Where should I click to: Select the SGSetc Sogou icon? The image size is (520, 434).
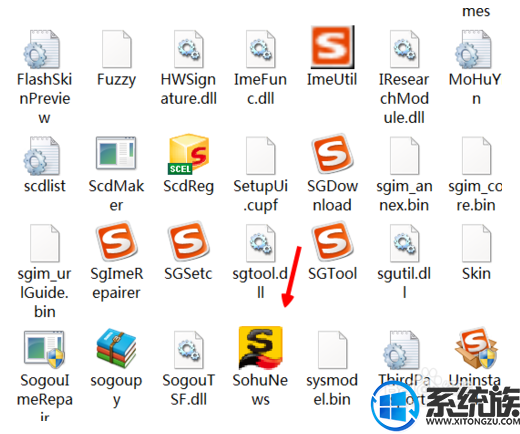click(189, 241)
